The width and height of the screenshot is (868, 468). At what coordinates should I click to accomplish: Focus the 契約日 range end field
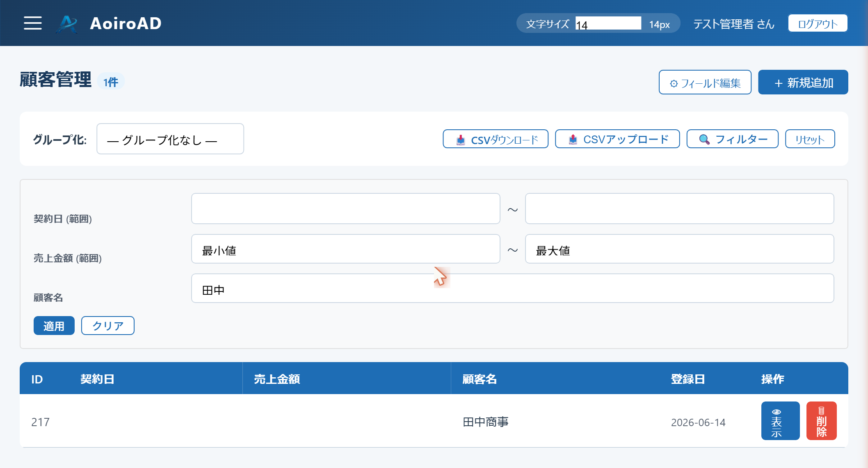pos(679,209)
